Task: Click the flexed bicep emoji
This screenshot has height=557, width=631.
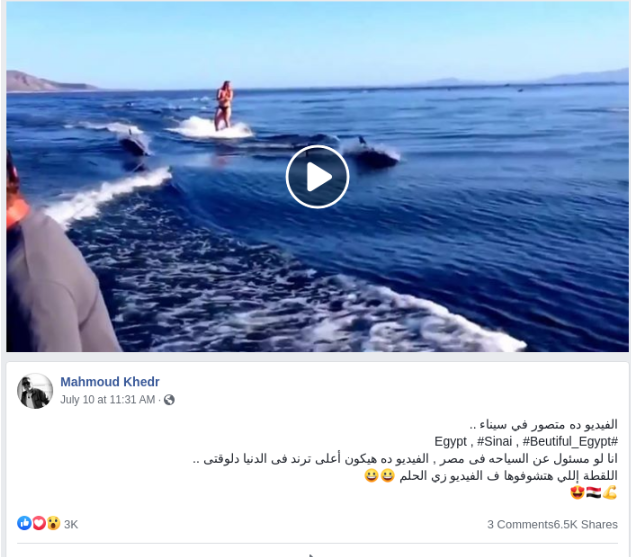Action: (610, 492)
